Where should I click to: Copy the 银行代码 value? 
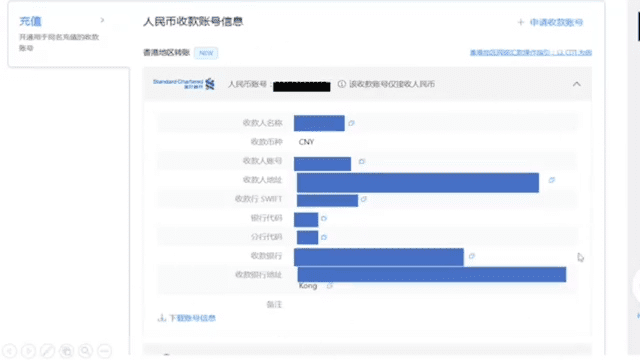pos(324,218)
